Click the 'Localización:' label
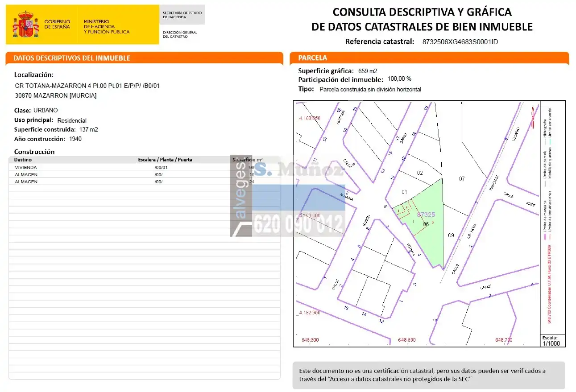576x392 pixels. click(x=34, y=75)
